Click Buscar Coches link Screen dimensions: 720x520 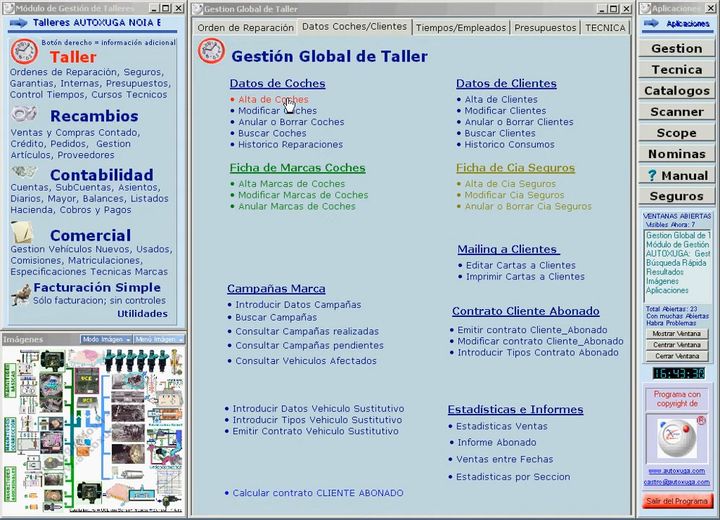[272, 133]
